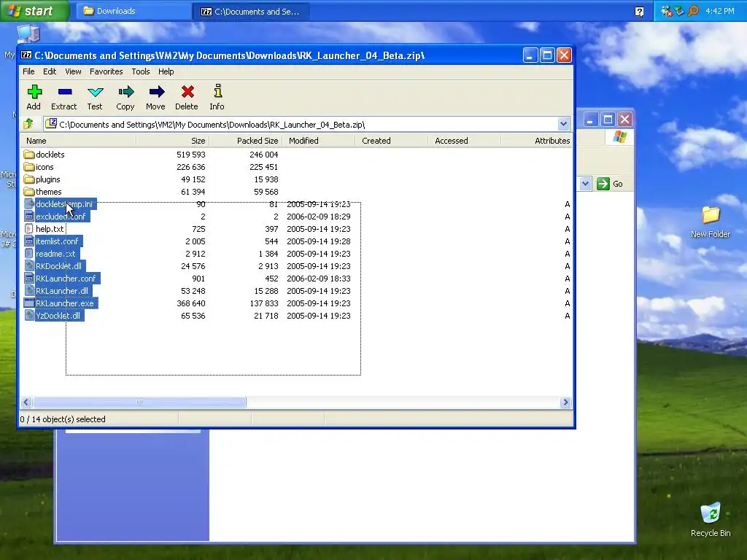Click the scroll right arrow
Screen dimensions: 747x560
coord(565,402)
